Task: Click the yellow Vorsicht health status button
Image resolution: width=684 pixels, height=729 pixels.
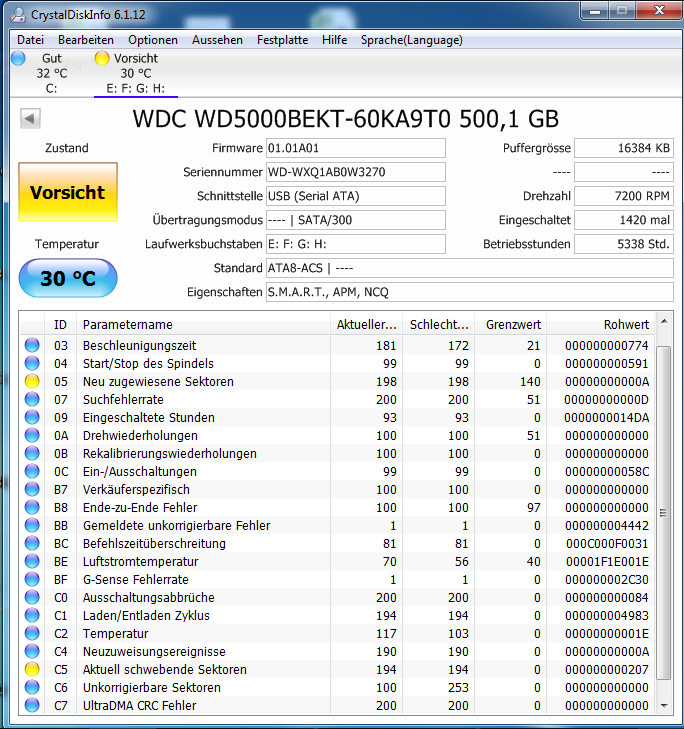Action: [68, 192]
